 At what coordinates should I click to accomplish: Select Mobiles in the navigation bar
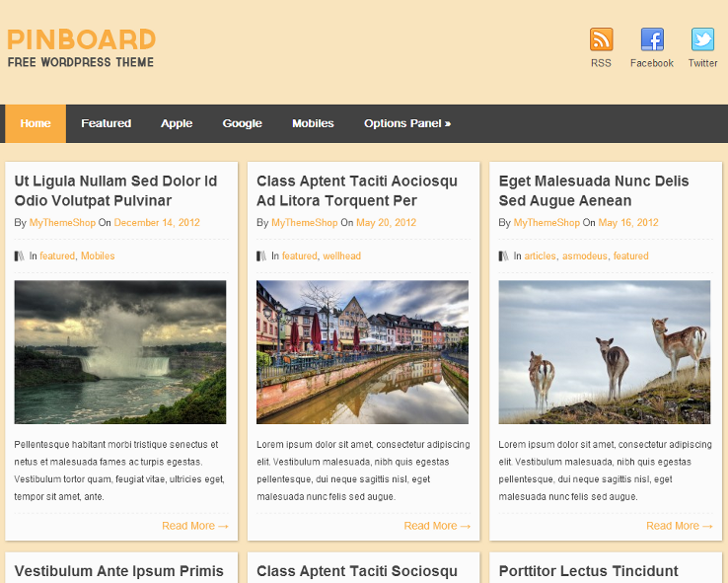point(313,123)
